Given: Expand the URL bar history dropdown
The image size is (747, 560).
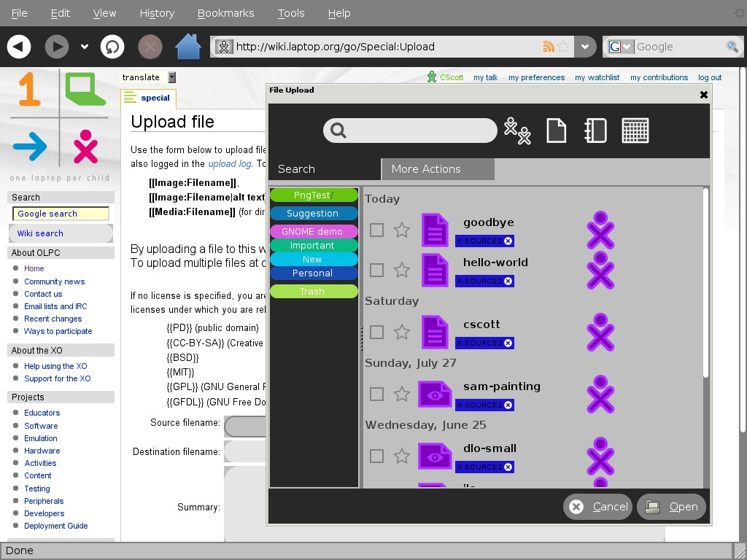Looking at the screenshot, I should [x=584, y=47].
